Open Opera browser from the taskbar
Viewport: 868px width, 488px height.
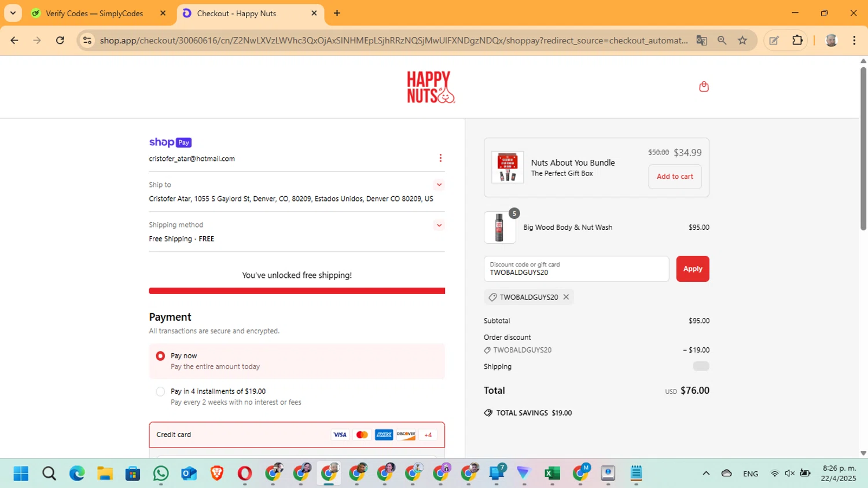coord(245,474)
